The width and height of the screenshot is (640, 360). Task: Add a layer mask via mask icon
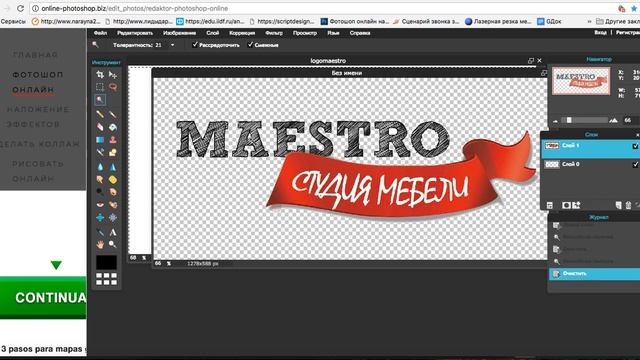[x=566, y=205]
